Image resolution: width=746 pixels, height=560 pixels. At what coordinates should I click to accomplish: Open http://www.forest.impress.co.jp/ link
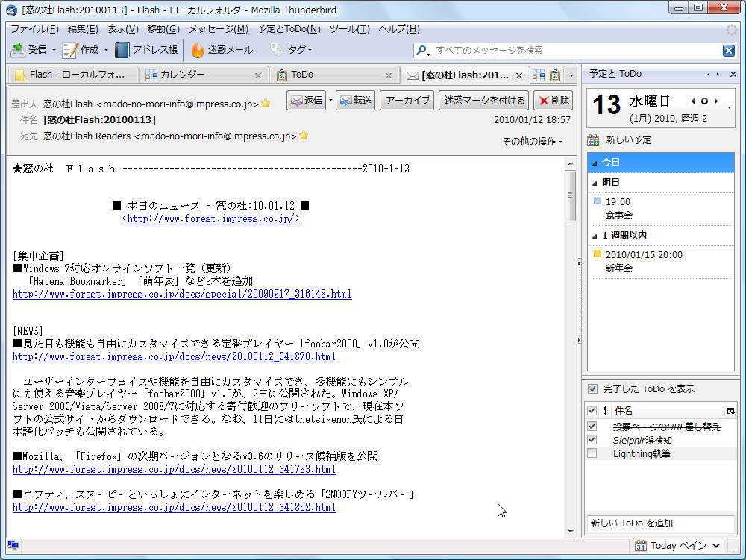tap(211, 218)
